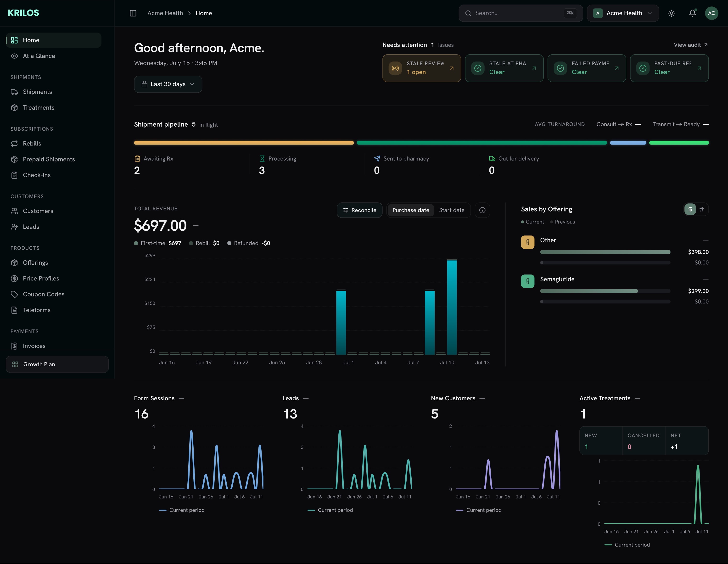Click the Invoices receipt icon
The width and height of the screenshot is (728, 564).
[14, 346]
